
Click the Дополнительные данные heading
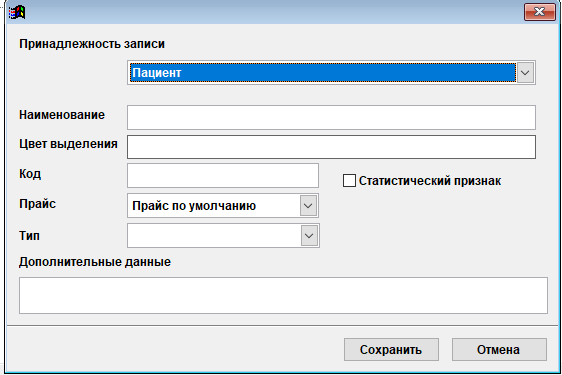[95, 262]
